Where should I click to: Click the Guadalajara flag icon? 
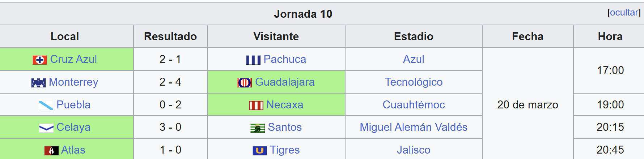click(245, 83)
